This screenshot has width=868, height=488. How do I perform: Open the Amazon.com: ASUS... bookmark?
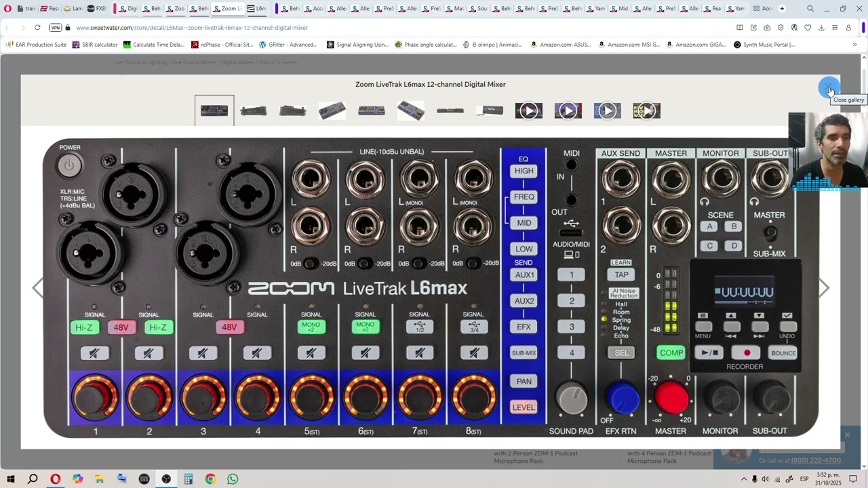pos(560,45)
